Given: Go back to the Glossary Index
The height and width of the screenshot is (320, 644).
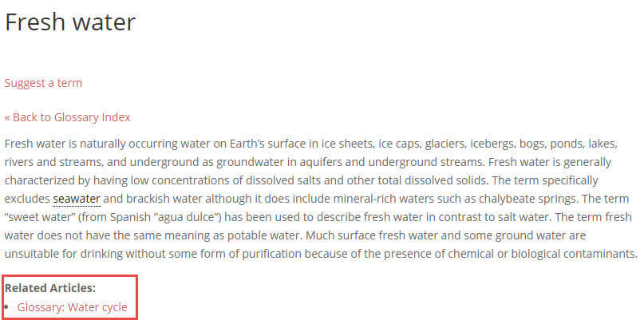Looking at the screenshot, I should point(67,117).
